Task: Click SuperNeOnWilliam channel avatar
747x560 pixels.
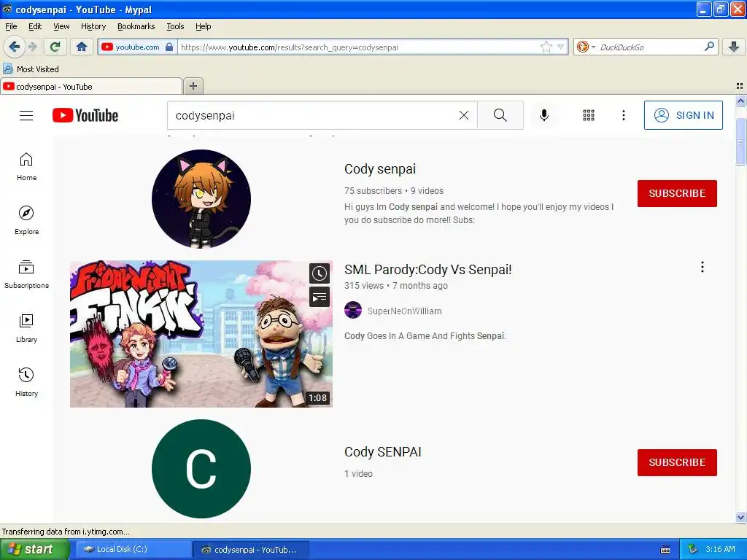Action: pos(353,311)
